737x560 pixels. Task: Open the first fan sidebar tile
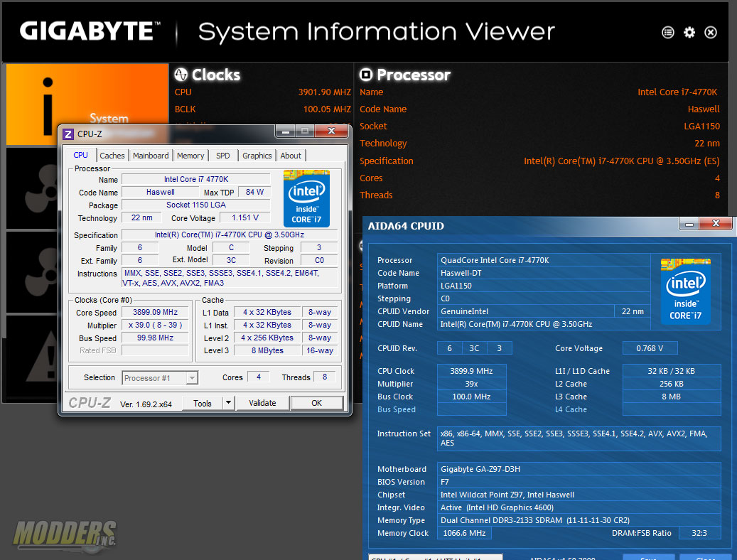click(32, 188)
